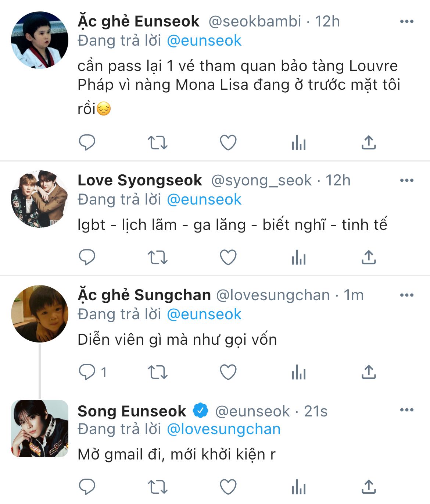Screen dimensions: 430x504
Task: Like the lovesungchan tweet
Action: coord(228,372)
